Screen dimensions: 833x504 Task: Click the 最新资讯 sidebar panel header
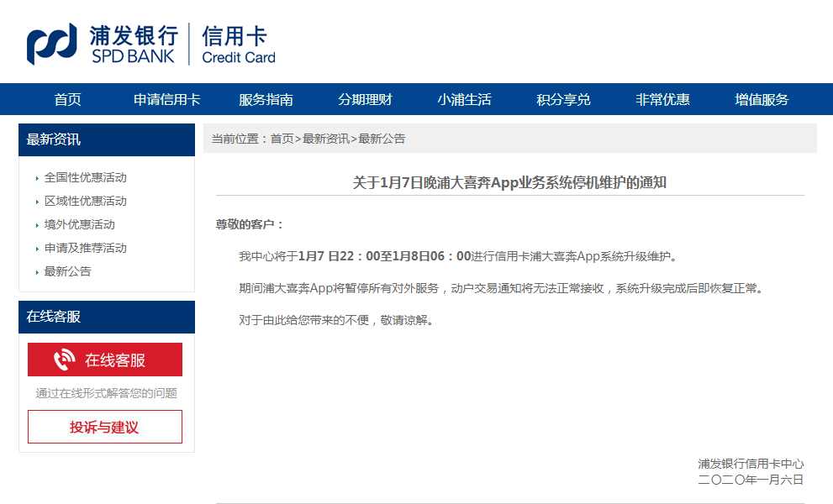[x=107, y=139]
